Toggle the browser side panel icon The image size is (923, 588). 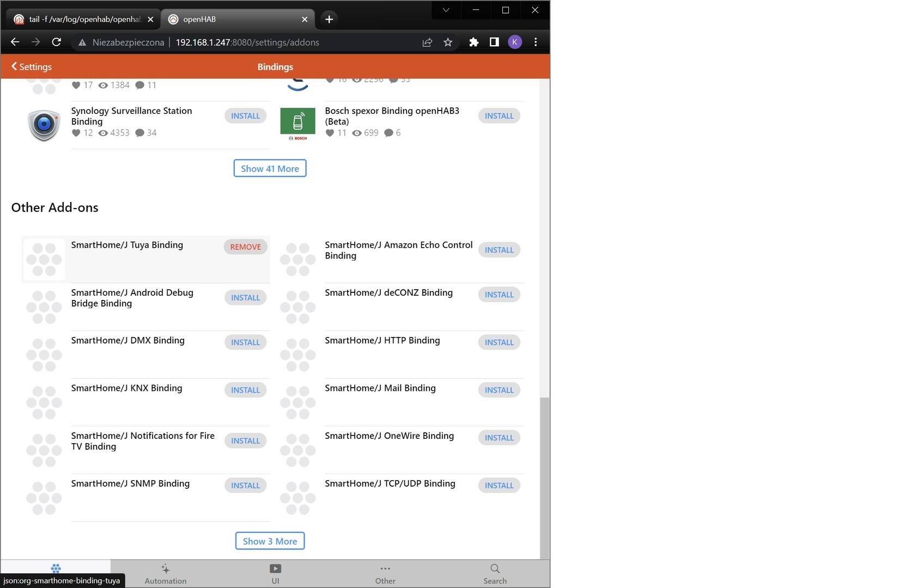tap(494, 42)
